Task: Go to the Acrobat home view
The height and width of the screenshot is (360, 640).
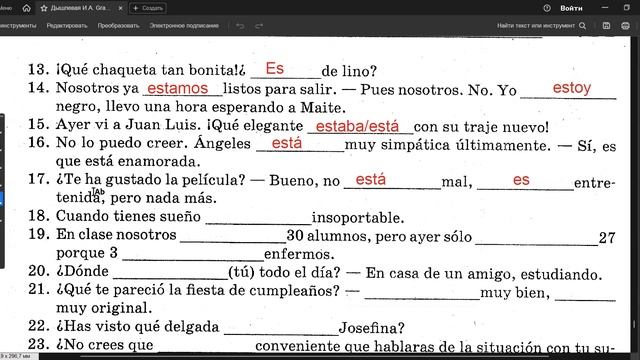Action: pyautogui.click(x=27, y=8)
